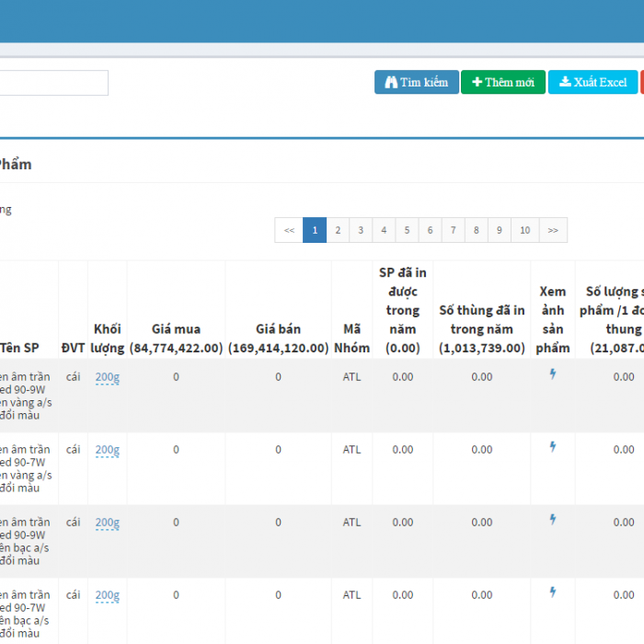The height and width of the screenshot is (644, 644).
Task: Open 200g weight link in first row
Action: coord(107,376)
